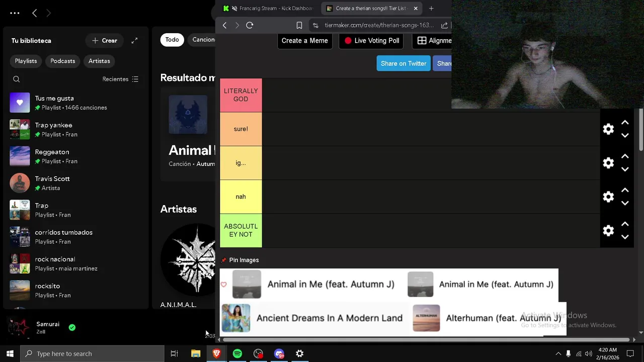Open rock nacional playlist
644x362 pixels.
[x=75, y=263]
